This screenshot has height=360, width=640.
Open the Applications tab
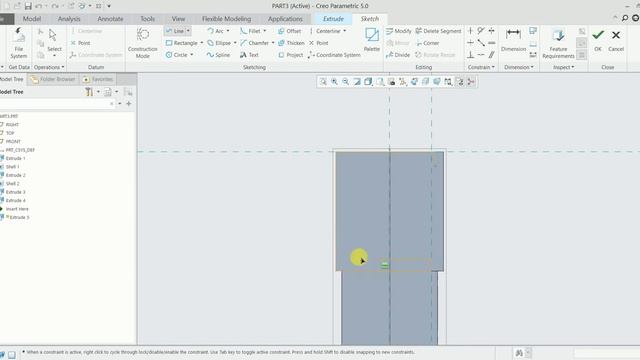click(x=285, y=19)
